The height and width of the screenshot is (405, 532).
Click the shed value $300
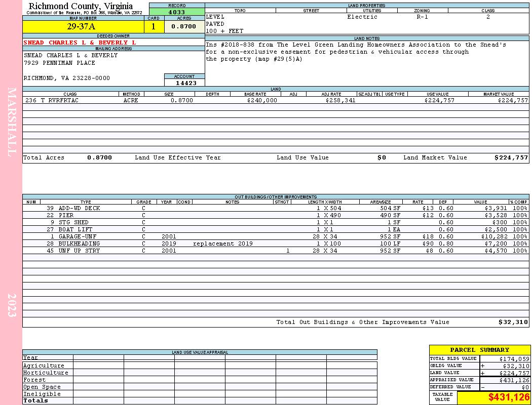500,223
